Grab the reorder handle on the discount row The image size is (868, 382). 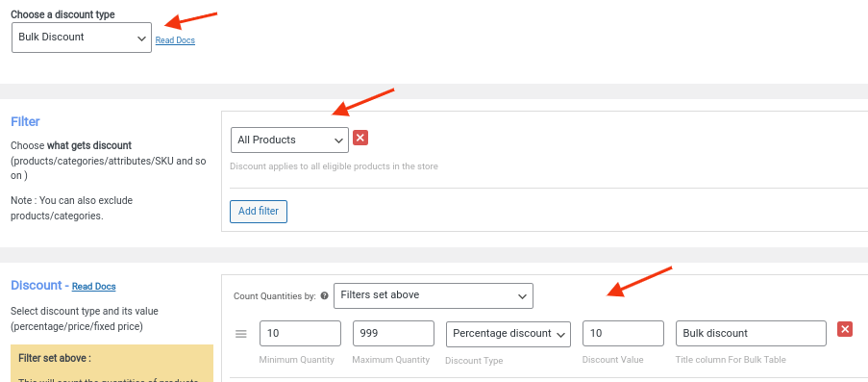[x=241, y=334]
